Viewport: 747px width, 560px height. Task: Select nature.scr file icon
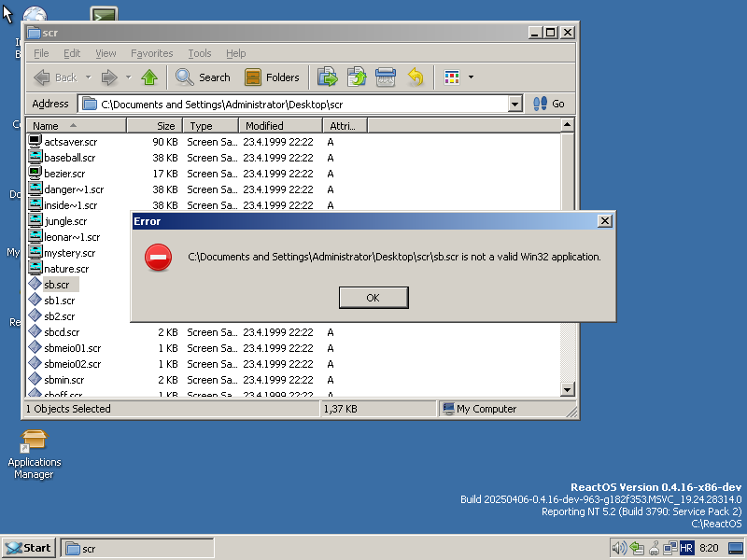point(35,268)
